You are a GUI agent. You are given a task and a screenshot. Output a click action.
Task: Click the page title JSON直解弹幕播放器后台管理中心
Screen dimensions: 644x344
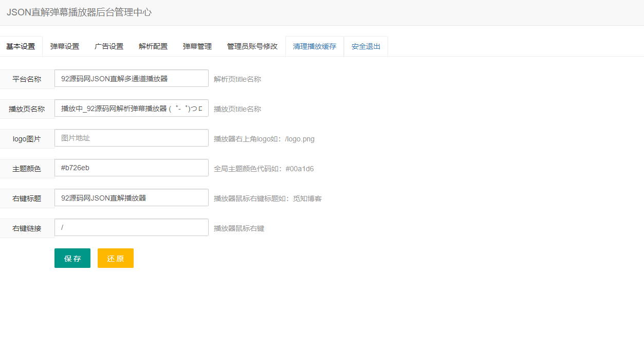(79, 12)
